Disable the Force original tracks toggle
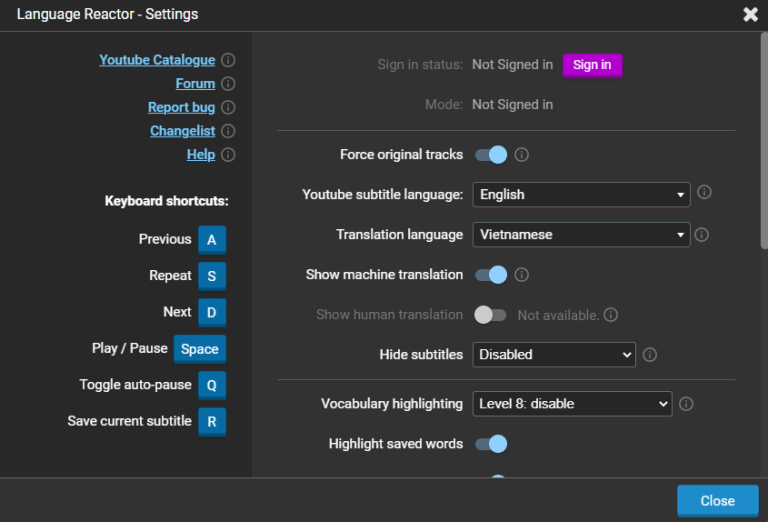This screenshot has width=768, height=522. coord(491,155)
